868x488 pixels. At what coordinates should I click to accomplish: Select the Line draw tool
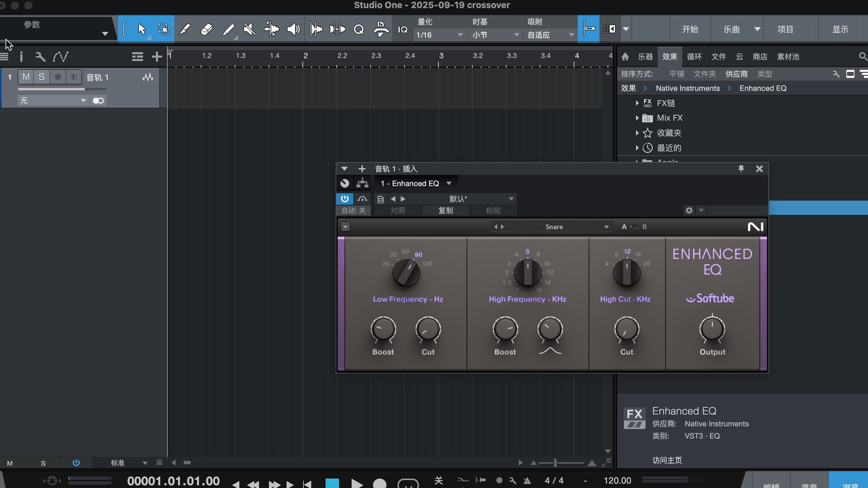(229, 29)
